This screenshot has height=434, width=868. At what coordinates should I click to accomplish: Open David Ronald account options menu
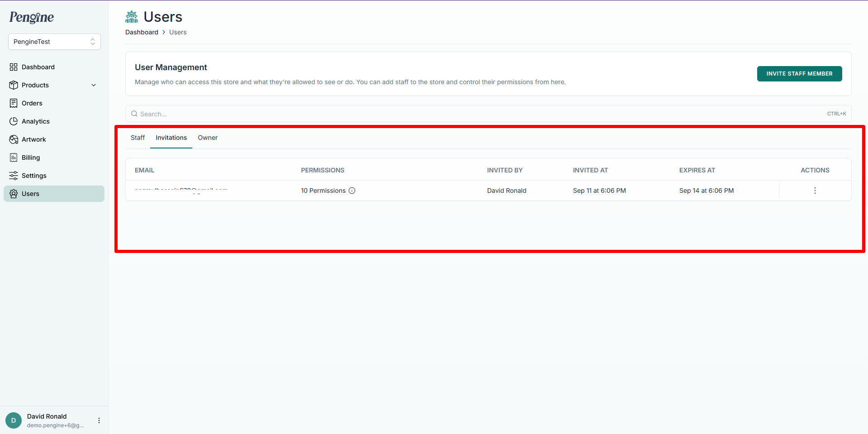pos(99,420)
